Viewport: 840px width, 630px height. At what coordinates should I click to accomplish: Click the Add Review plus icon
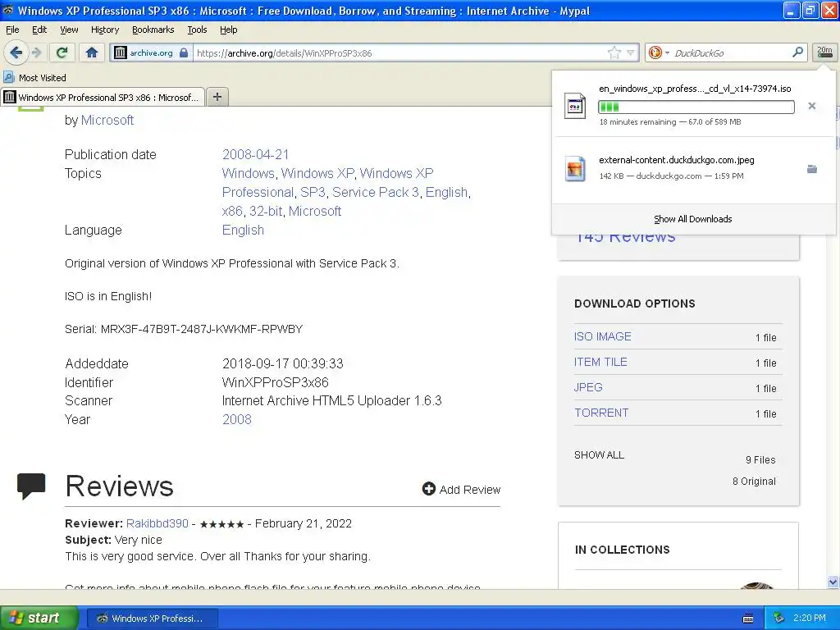pos(428,489)
